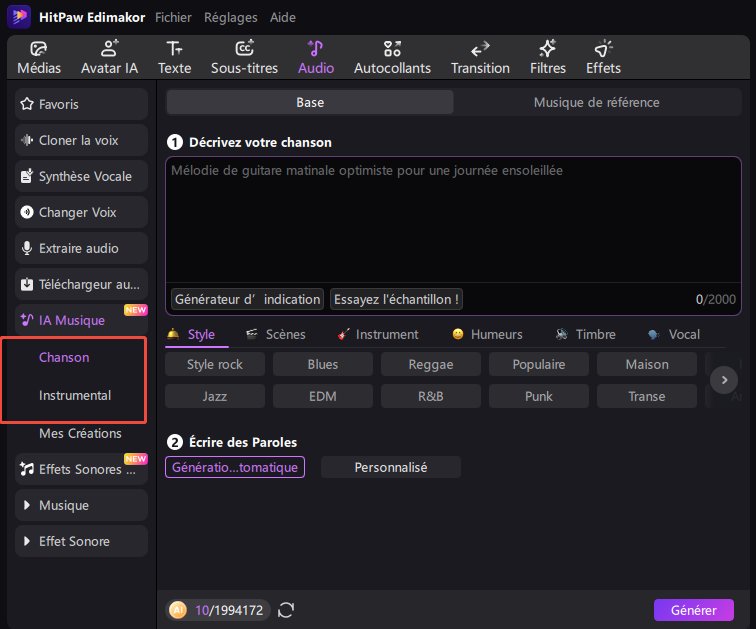756x629 pixels.
Task: Open the Réglages menu
Action: tap(230, 17)
